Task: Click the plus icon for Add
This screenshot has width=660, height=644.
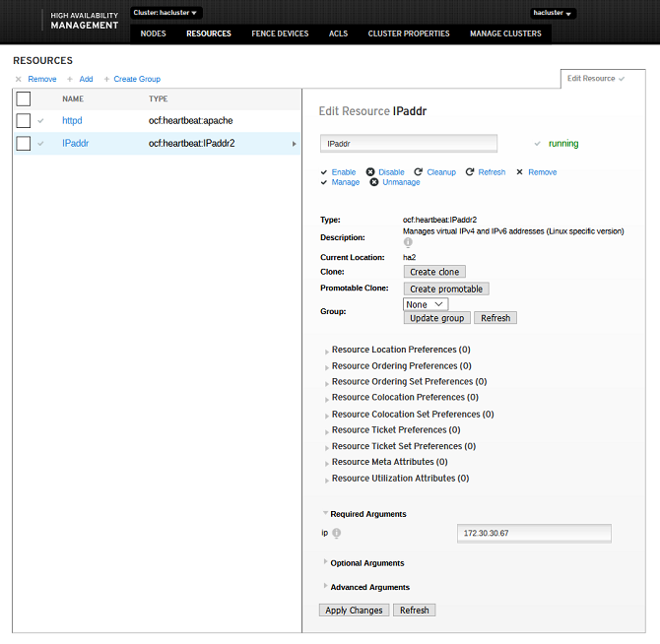Action: pos(70,79)
